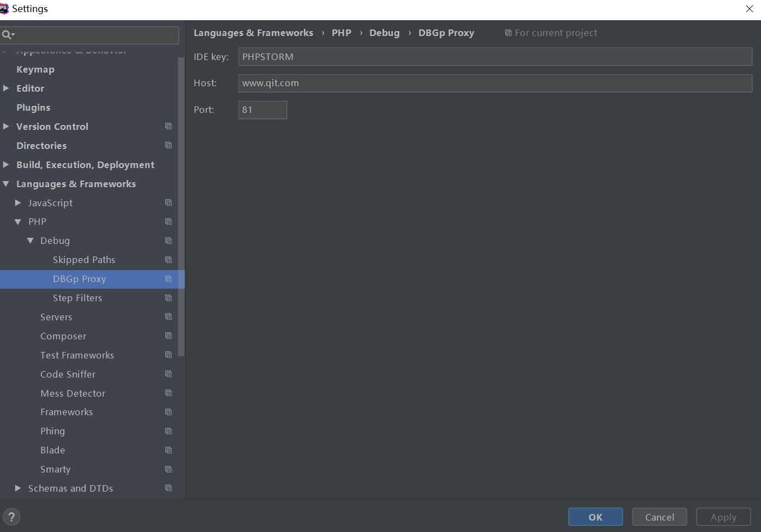This screenshot has width=761, height=532.
Task: Click into the Host input field
Action: (x=491, y=83)
